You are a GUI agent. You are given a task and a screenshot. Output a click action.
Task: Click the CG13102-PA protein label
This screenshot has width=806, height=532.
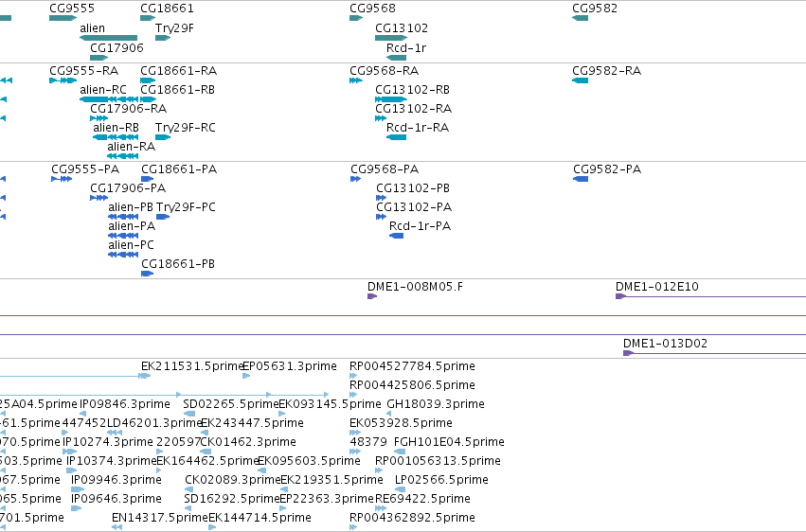(x=414, y=207)
